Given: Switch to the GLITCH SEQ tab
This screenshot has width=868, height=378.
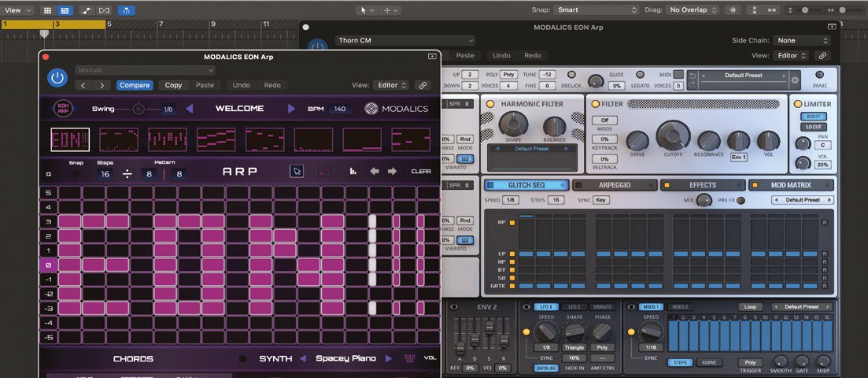Looking at the screenshot, I should (x=526, y=185).
